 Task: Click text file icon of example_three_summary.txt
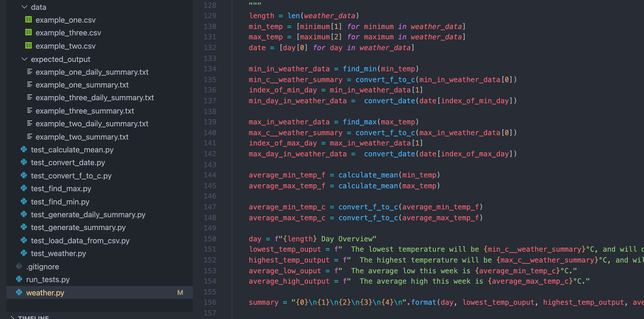[30, 110]
